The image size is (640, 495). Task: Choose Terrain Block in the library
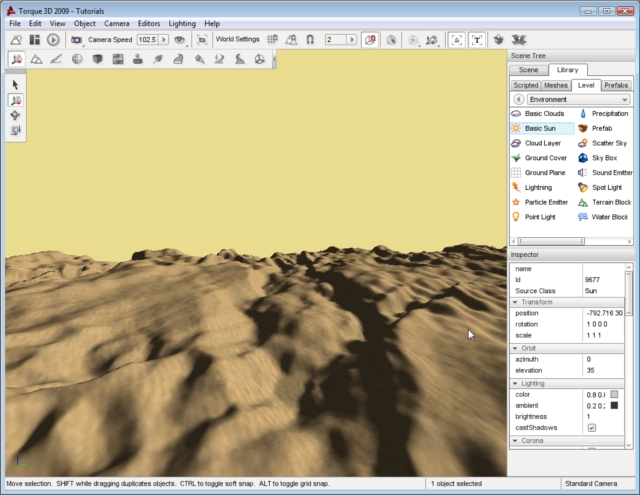click(609, 202)
